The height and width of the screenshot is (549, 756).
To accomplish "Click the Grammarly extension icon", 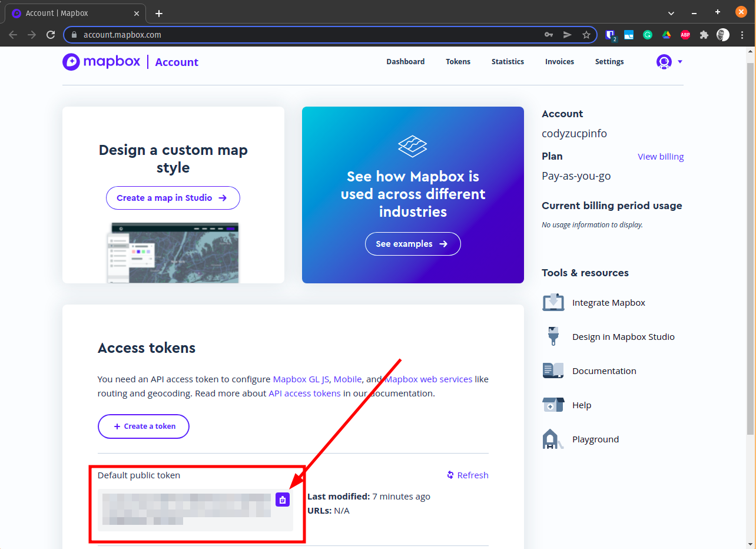I will 648,35.
